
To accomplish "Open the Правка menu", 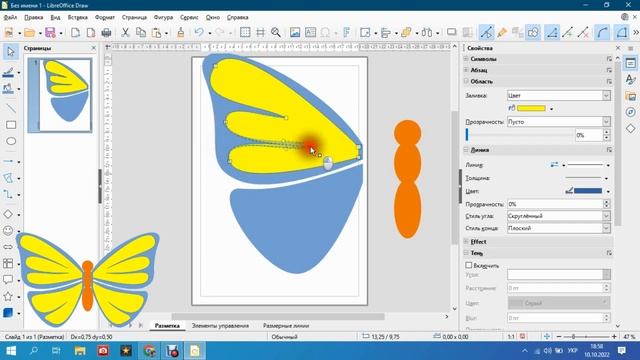I will (33, 18).
